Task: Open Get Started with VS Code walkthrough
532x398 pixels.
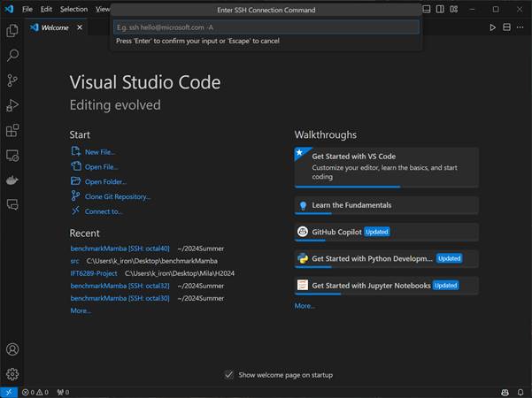Action: coord(387,167)
